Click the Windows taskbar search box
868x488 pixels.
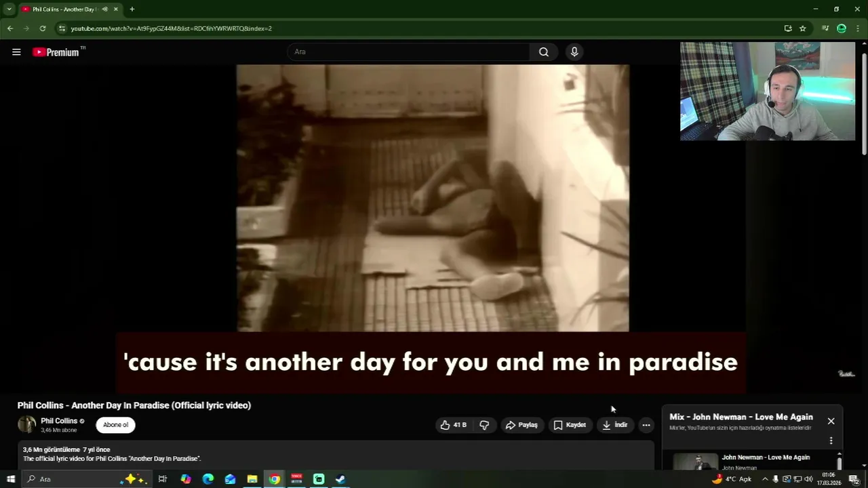86,479
